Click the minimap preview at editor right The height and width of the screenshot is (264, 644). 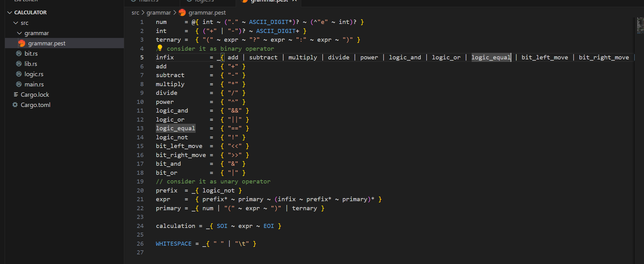pyautogui.click(x=640, y=25)
